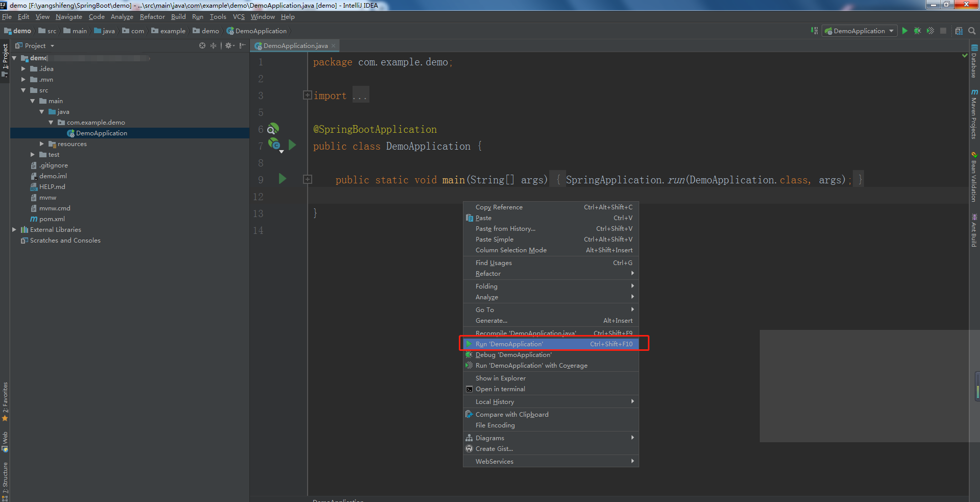This screenshot has height=502, width=980.
Task: Choose Run 'DemoApplication' from context menu
Action: pyautogui.click(x=551, y=344)
